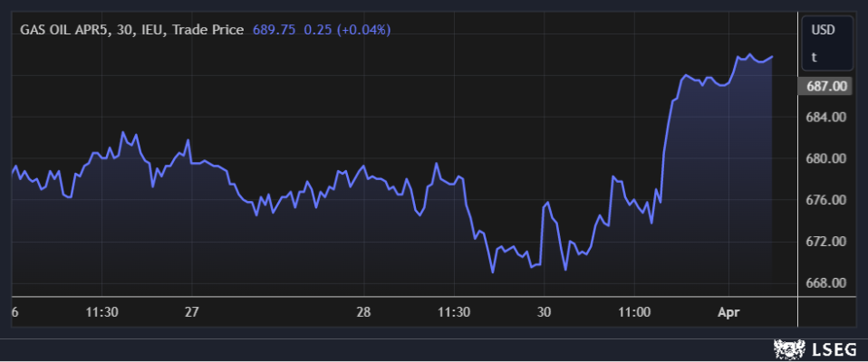Click the 684.00 price axis label
Image resolution: width=868 pixels, height=362 pixels.
[x=825, y=118]
